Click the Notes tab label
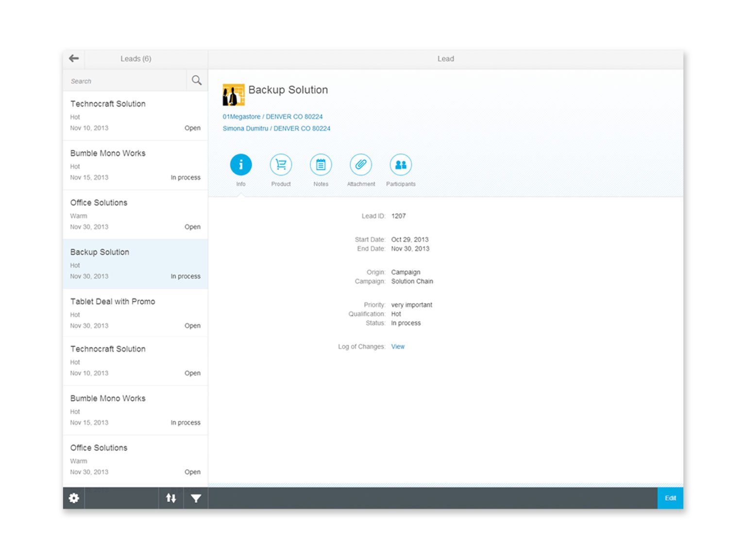This screenshot has height=560, width=746. pyautogui.click(x=321, y=184)
